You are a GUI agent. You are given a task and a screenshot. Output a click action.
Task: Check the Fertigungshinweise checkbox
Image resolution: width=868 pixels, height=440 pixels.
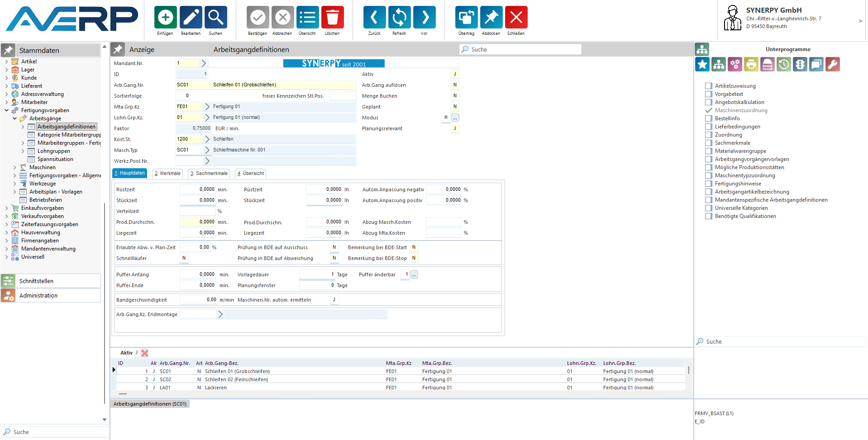click(709, 184)
